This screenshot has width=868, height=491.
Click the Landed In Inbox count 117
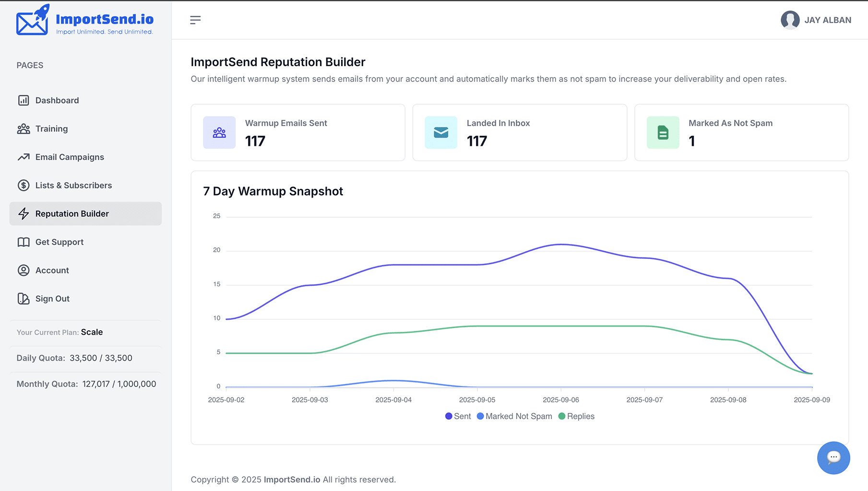[x=477, y=141]
